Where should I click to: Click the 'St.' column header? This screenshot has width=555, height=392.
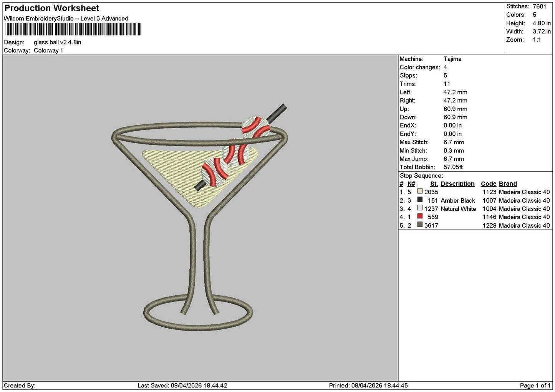(x=434, y=184)
